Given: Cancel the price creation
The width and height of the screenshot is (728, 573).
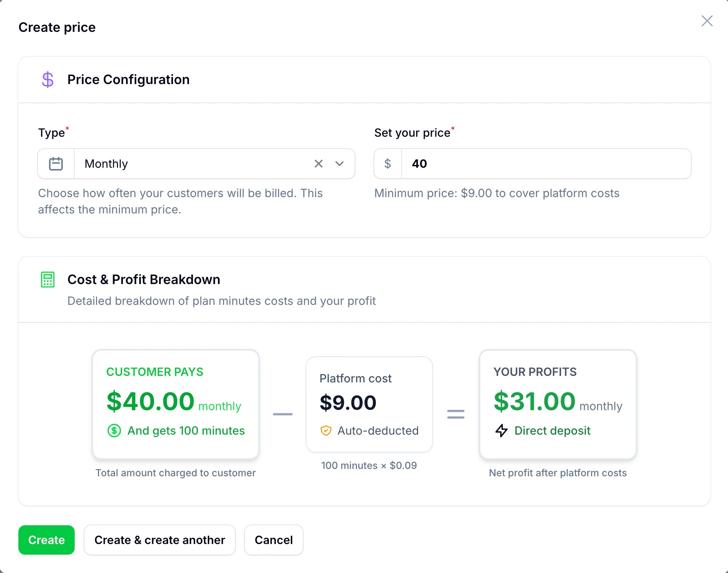Looking at the screenshot, I should (x=273, y=540).
